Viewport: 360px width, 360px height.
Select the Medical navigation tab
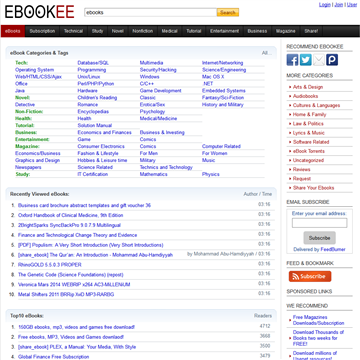click(x=169, y=31)
